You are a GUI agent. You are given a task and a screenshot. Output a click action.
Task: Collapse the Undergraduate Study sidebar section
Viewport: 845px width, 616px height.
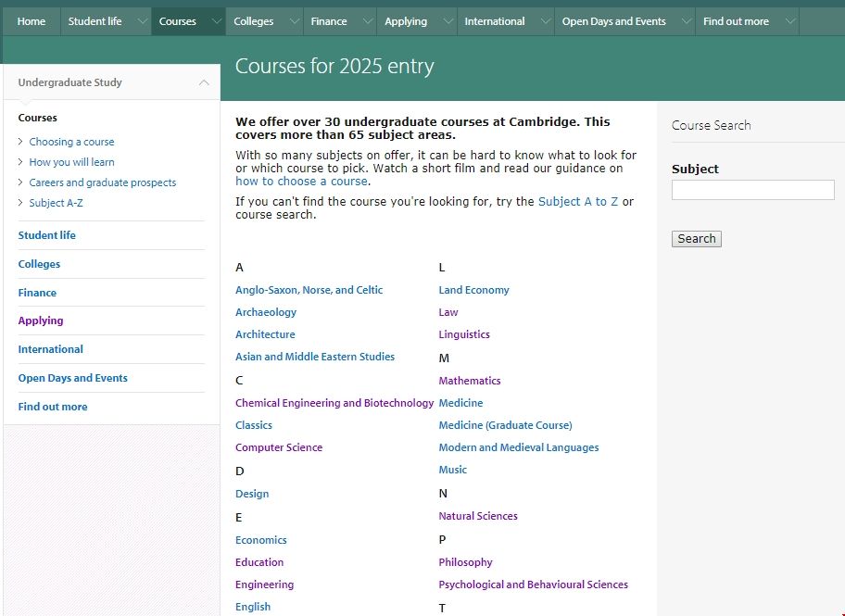click(204, 82)
